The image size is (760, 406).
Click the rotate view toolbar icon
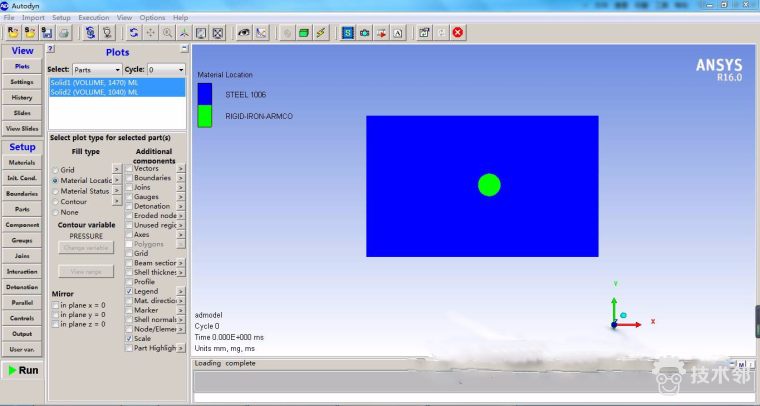click(134, 33)
